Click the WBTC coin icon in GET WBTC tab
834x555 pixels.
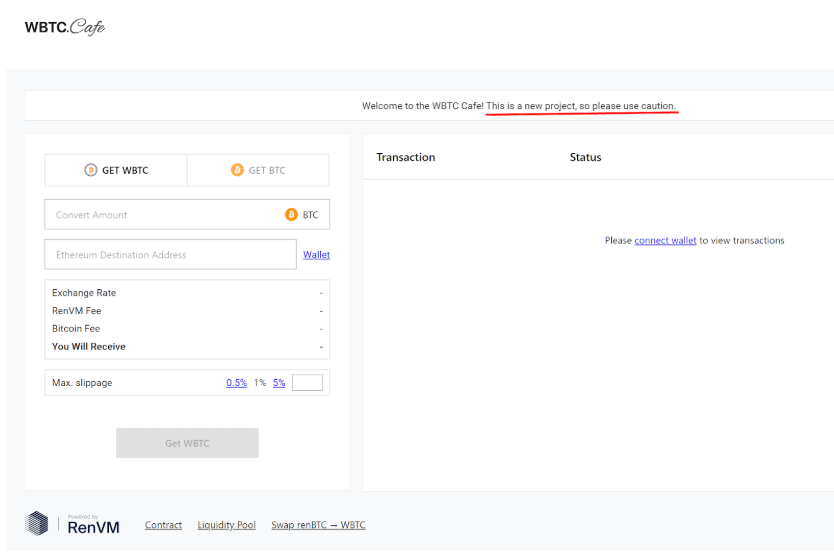point(90,170)
